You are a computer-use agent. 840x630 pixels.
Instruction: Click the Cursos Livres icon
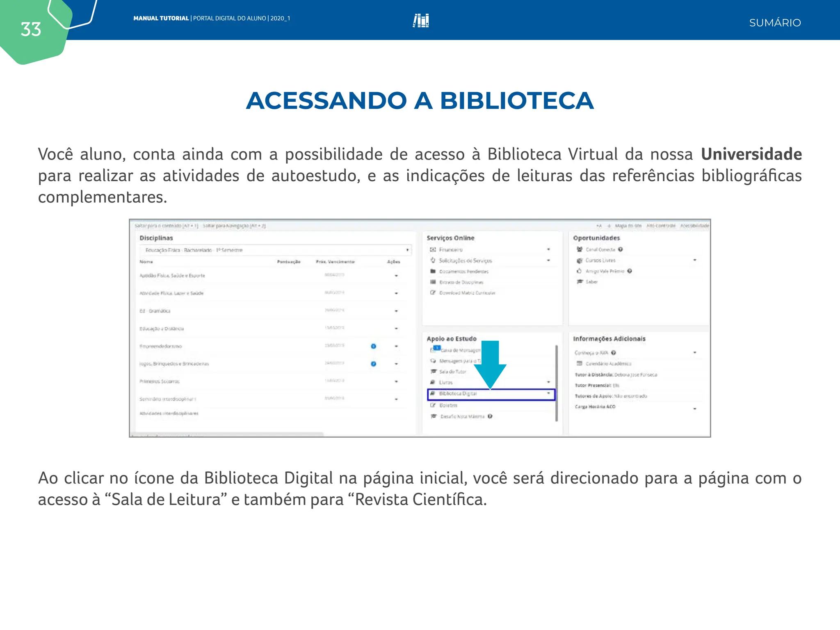580,260
